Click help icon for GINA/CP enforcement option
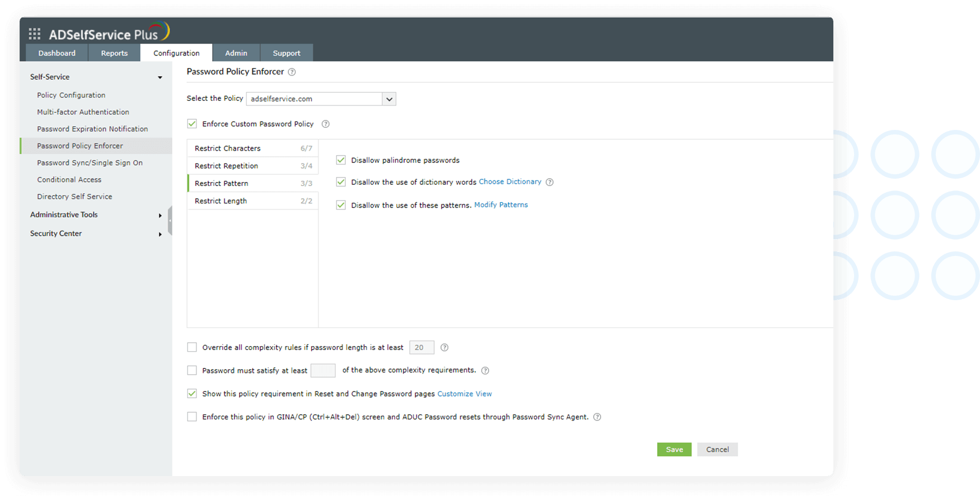980x499 pixels. 597,417
